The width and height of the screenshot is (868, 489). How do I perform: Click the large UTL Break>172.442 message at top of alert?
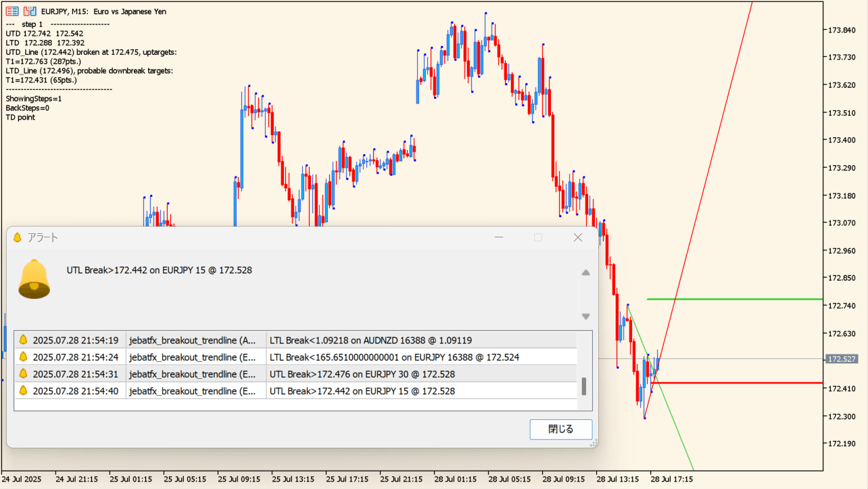160,271
